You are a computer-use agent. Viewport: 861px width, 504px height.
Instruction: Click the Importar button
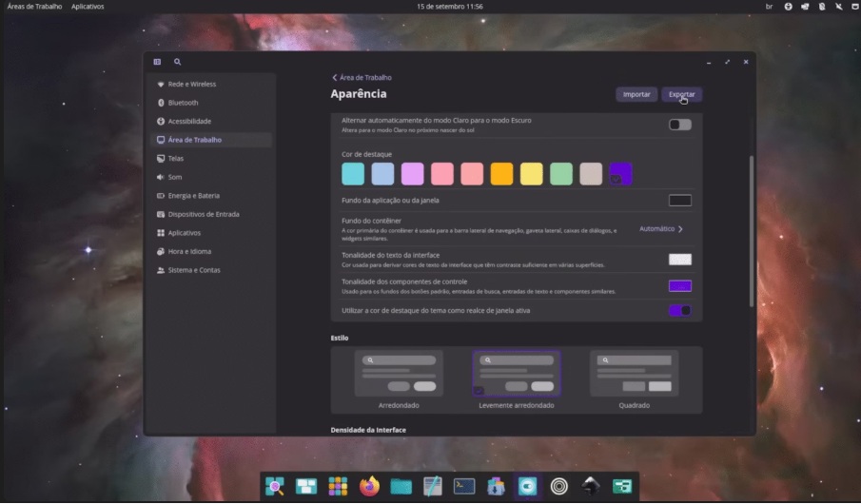tap(636, 94)
